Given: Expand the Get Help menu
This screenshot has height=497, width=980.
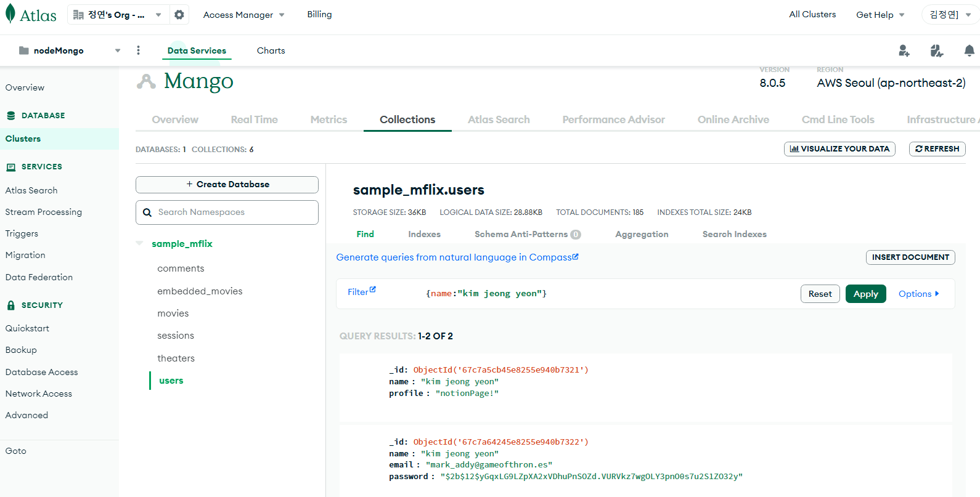Looking at the screenshot, I should tap(880, 15).
